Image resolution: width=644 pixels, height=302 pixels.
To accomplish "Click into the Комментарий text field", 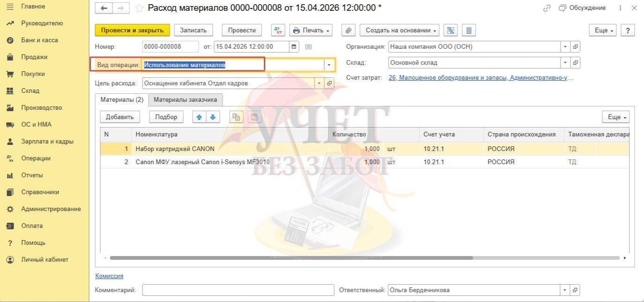I will pyautogui.click(x=238, y=290).
